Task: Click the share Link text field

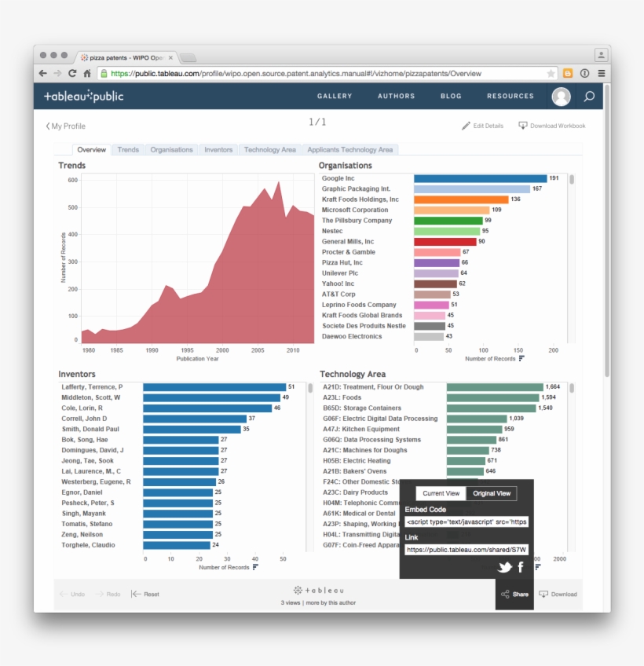Action: tap(467, 550)
